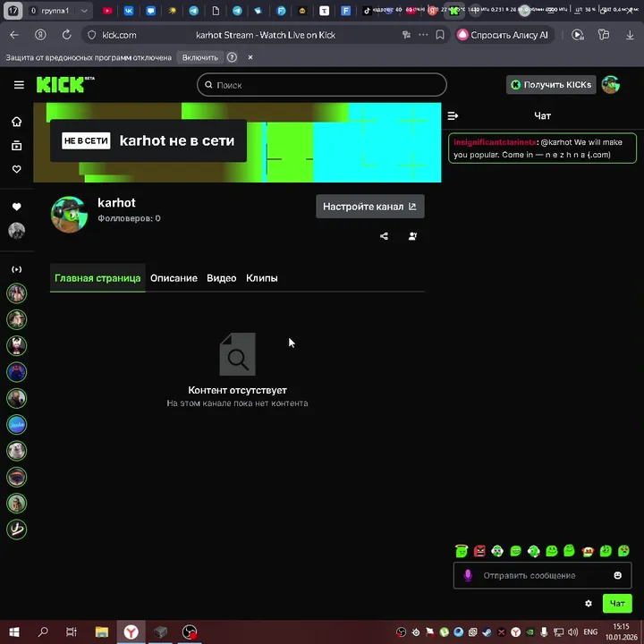This screenshot has height=644, width=644.
Task: Open File Explorer from taskbar
Action: [101, 631]
